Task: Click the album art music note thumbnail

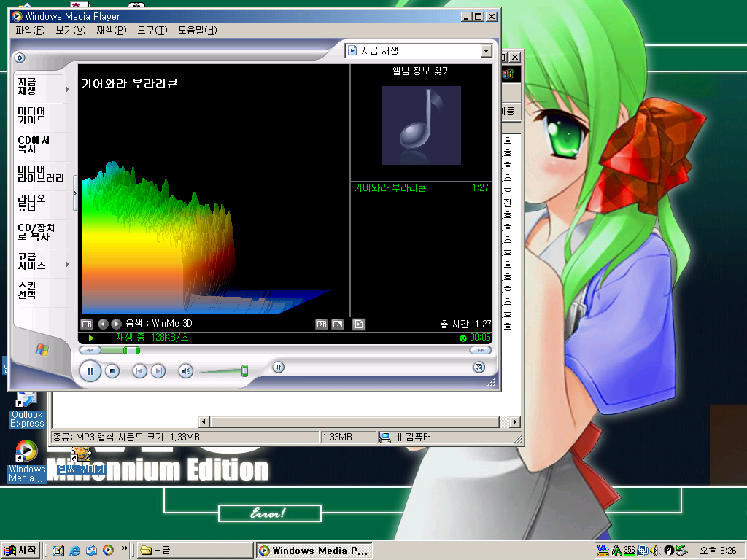Action: click(421, 125)
